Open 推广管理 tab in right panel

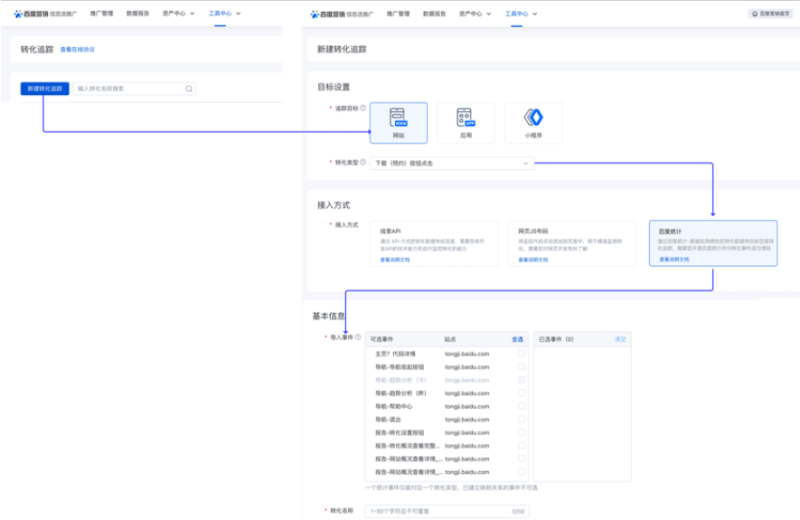point(398,14)
